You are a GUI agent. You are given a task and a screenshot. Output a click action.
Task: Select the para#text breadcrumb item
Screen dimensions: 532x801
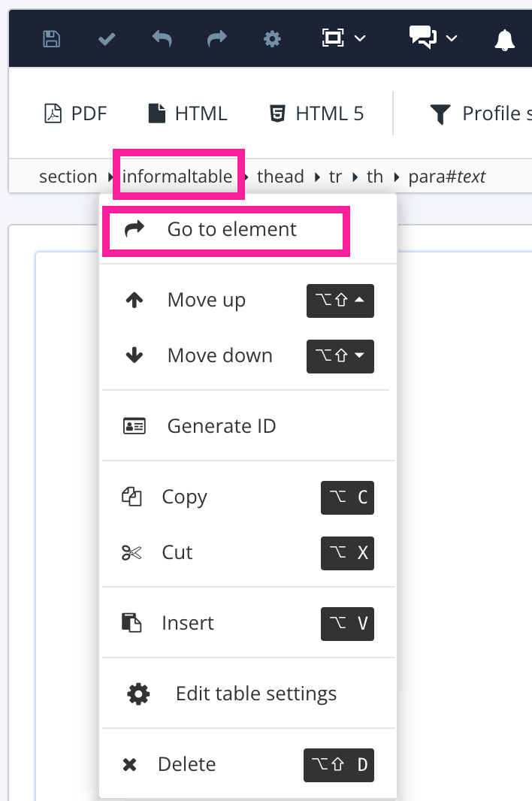click(x=446, y=176)
